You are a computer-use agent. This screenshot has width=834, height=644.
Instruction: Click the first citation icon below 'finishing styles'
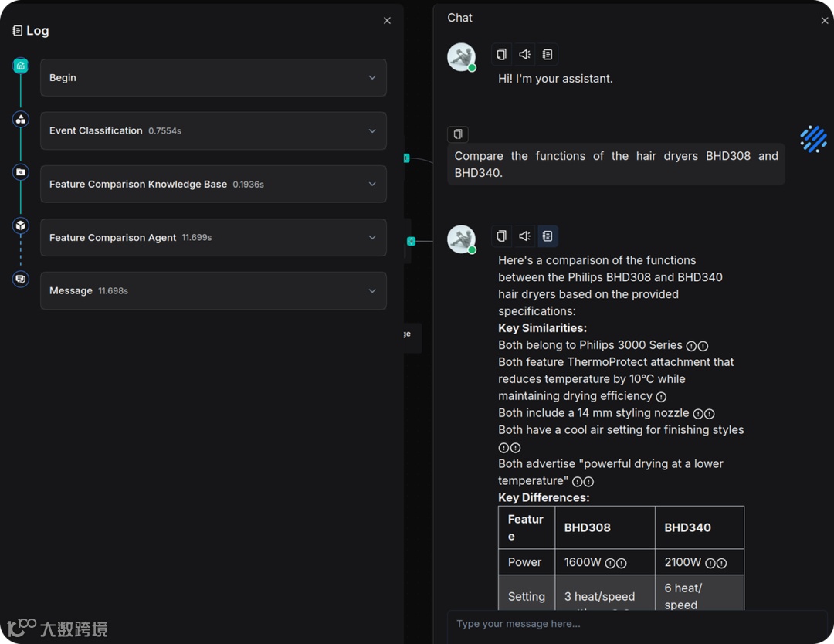point(503,448)
